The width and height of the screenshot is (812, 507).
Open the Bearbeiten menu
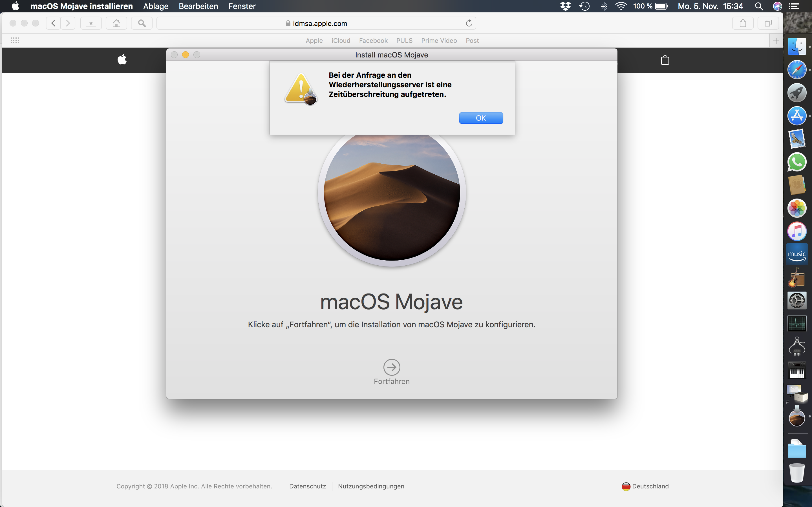(x=198, y=6)
